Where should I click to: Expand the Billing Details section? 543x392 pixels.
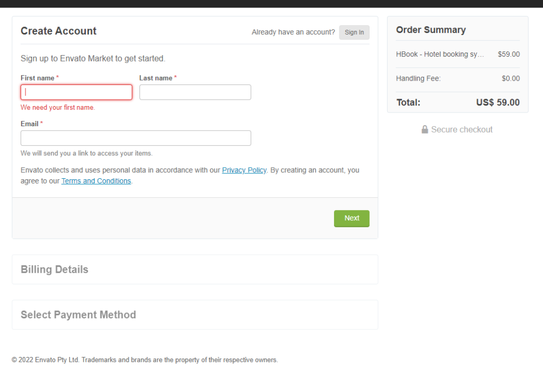pyautogui.click(x=195, y=269)
